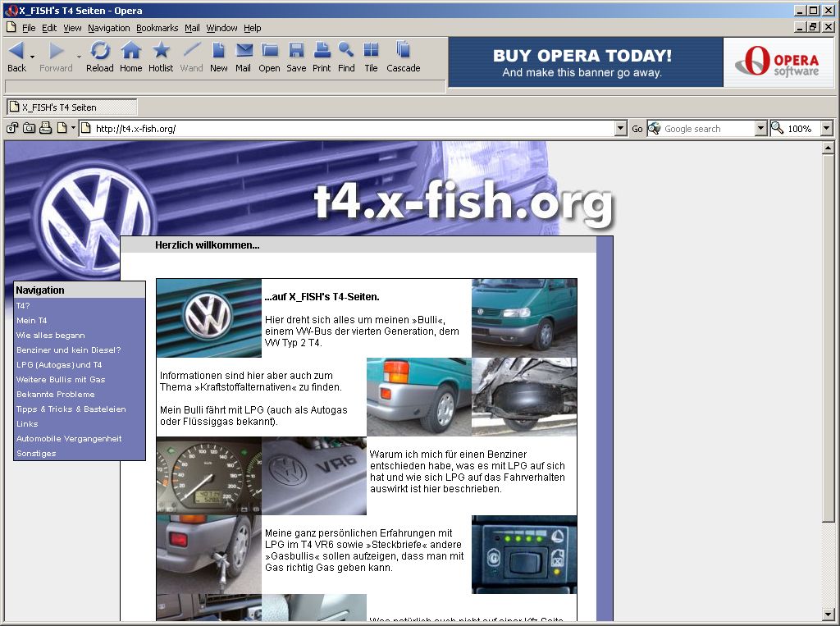The width and height of the screenshot is (840, 626).
Task: Open Find with the magnifier icon
Action: 346,57
